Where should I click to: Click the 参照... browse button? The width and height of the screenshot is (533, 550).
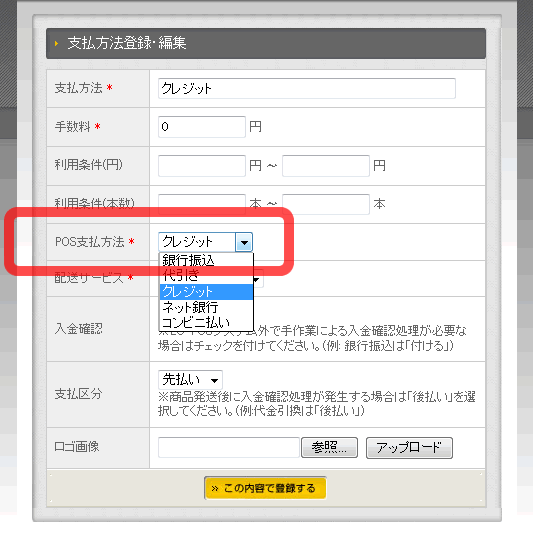pos(329,447)
